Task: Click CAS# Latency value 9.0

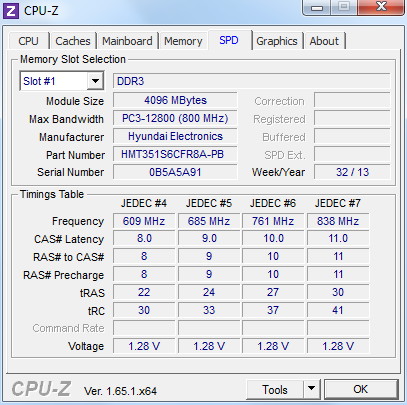Action: point(209,239)
